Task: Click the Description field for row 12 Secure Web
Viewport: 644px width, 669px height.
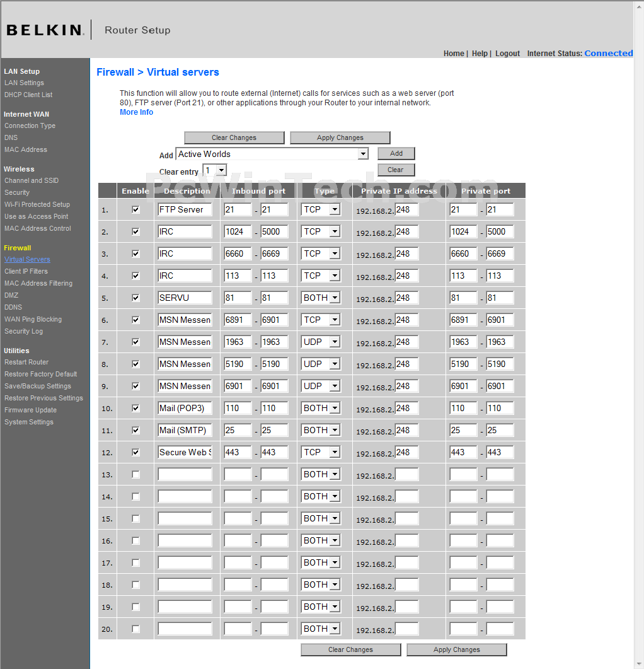Action: tap(185, 452)
